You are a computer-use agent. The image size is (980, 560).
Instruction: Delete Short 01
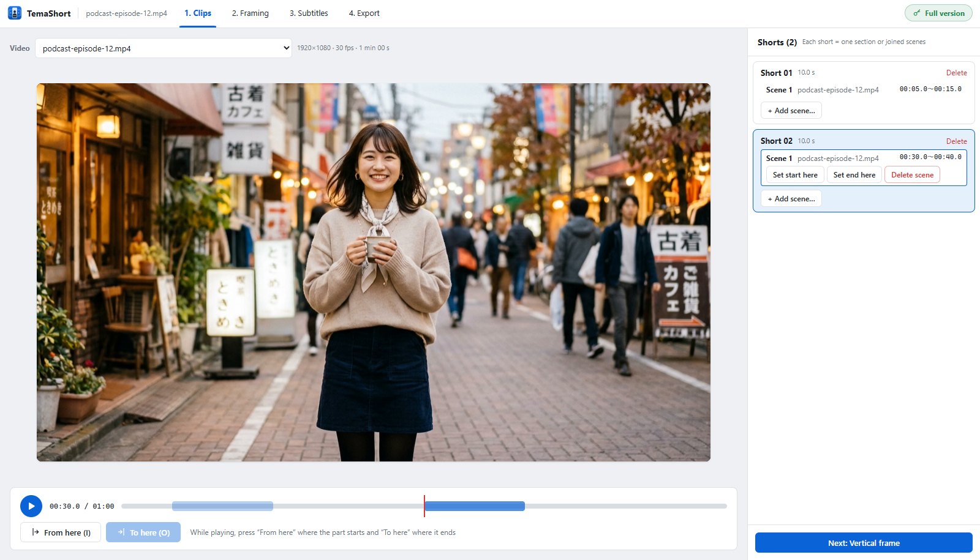click(x=956, y=73)
